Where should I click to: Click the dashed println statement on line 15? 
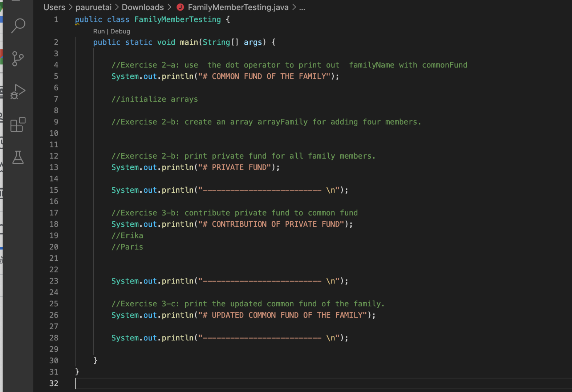(x=230, y=190)
